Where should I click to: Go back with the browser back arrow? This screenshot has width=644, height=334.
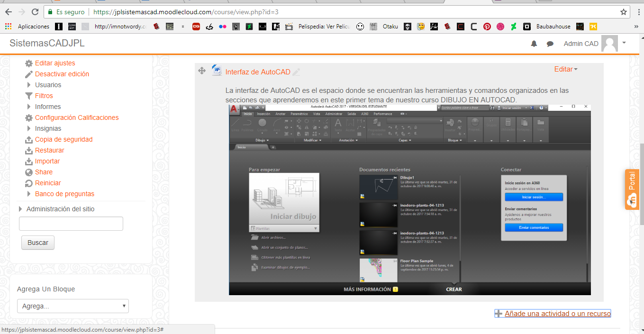click(9, 12)
